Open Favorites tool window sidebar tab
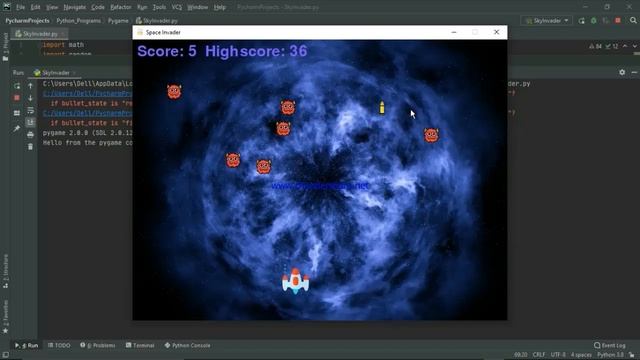The image size is (640, 360). click(x=5, y=317)
